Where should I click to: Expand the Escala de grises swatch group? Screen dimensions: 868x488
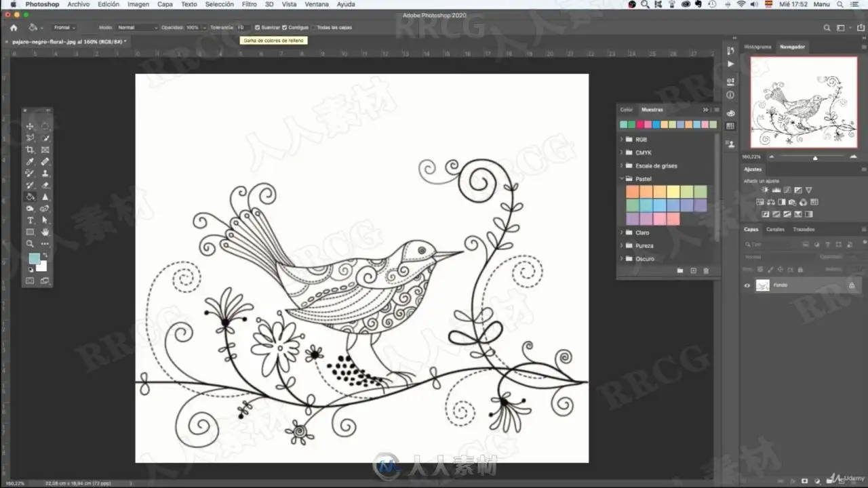tap(622, 165)
